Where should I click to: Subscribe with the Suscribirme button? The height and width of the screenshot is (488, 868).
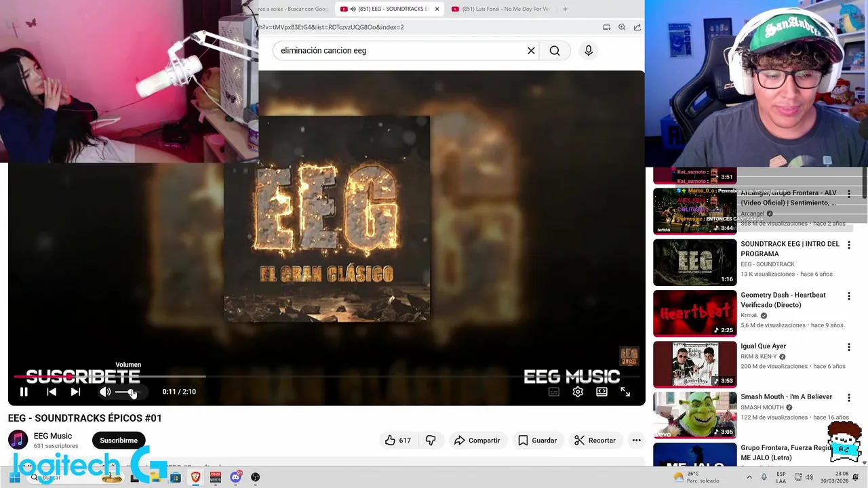119,441
